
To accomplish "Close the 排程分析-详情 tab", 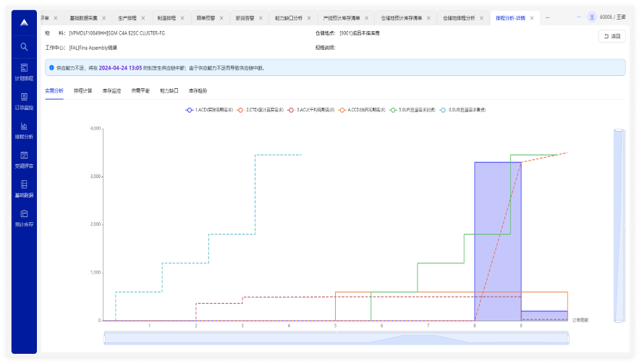I will tap(532, 18).
